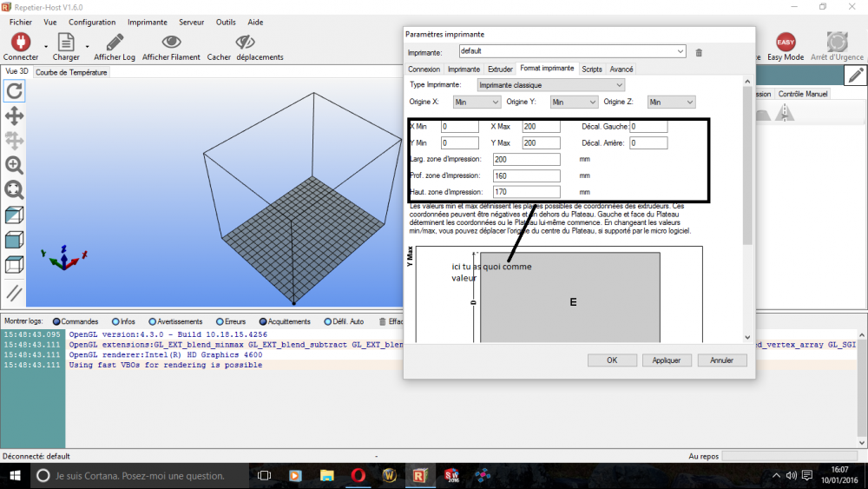Screen dimensions: 868x489
Task: Click dialog scrollbar down arrow
Action: click(747, 337)
